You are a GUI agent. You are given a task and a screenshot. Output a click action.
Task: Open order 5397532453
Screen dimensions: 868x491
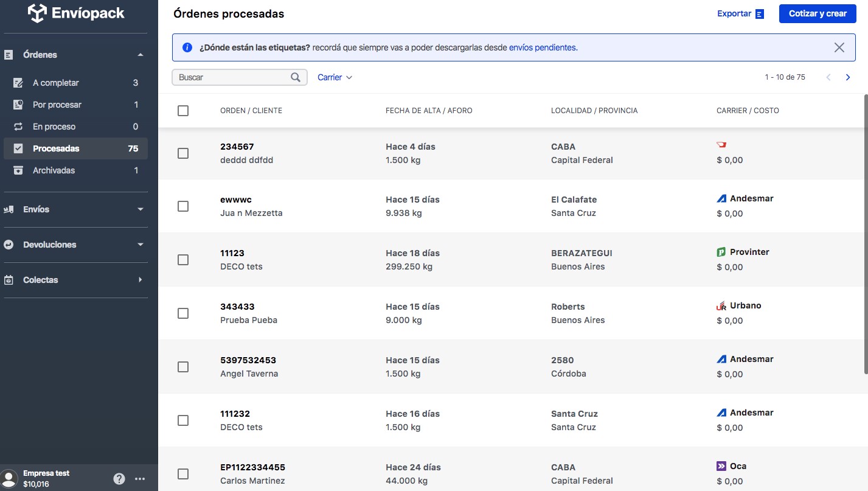248,360
